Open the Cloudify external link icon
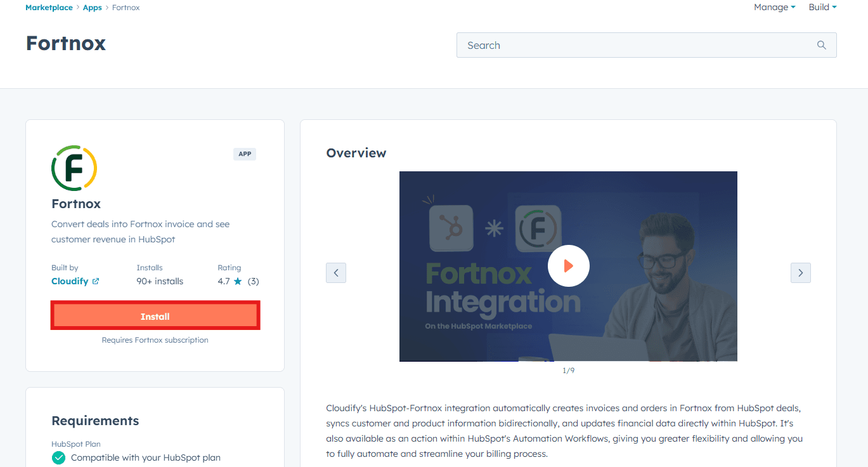 point(96,281)
